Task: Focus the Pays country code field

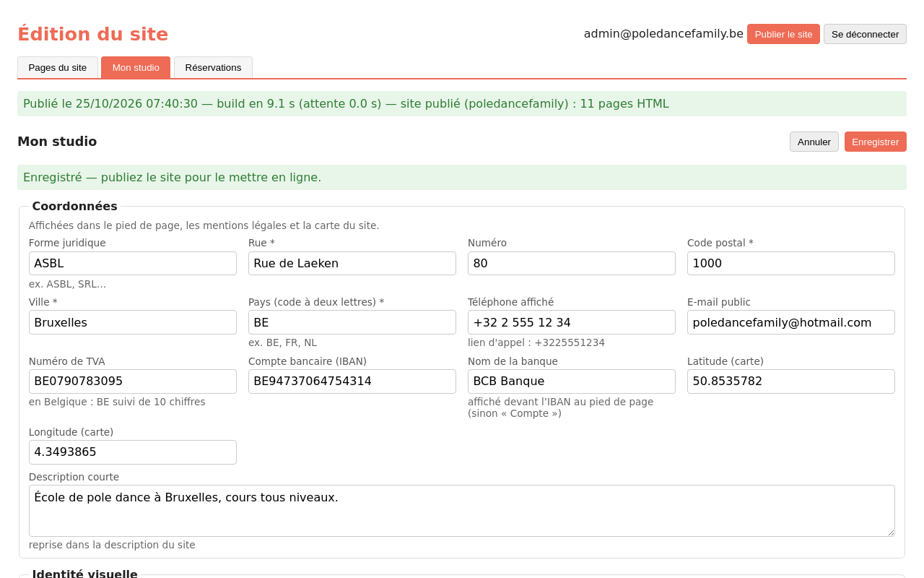Action: [352, 322]
